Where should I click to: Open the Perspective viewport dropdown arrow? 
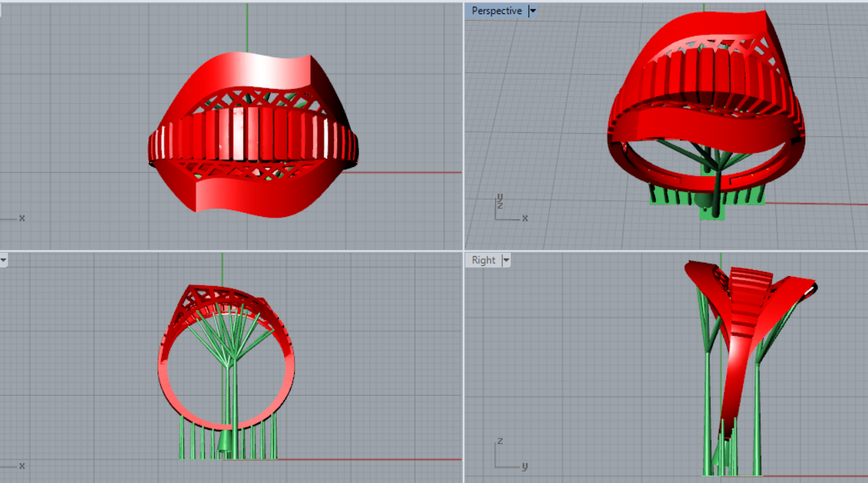(x=532, y=11)
